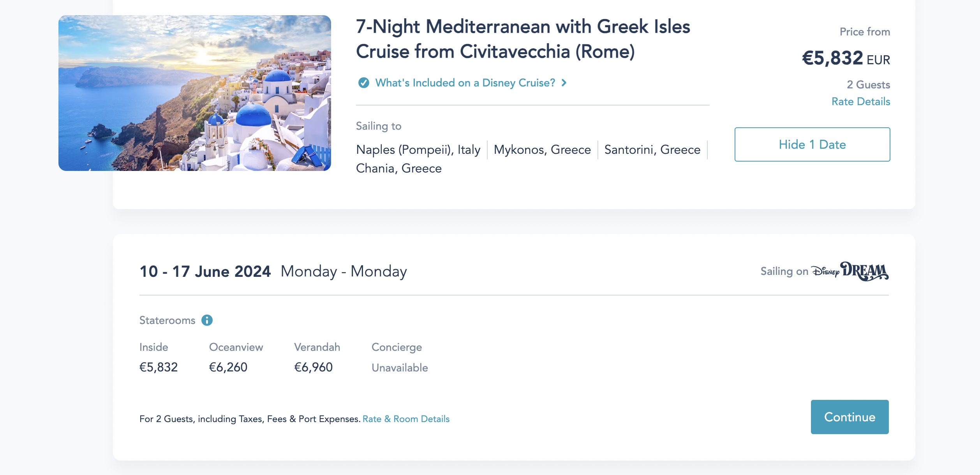This screenshot has height=475, width=980.
Task: Select the Mykonos, Greece port of call
Action: pyautogui.click(x=542, y=150)
